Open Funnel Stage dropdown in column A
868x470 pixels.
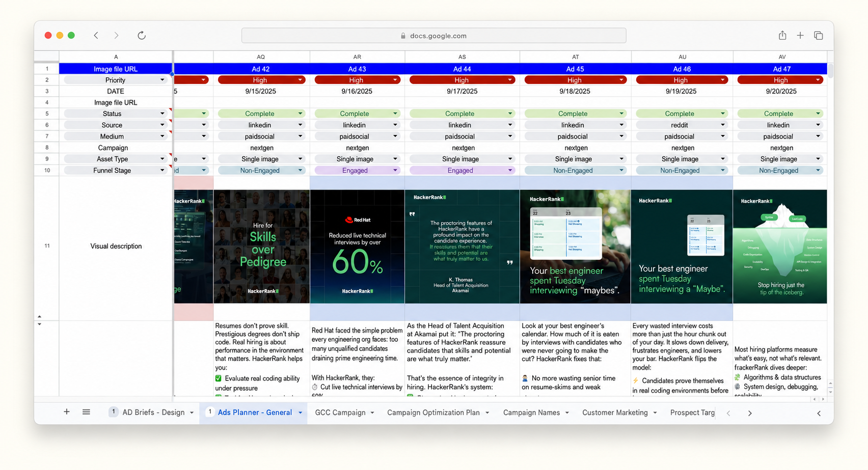162,171
